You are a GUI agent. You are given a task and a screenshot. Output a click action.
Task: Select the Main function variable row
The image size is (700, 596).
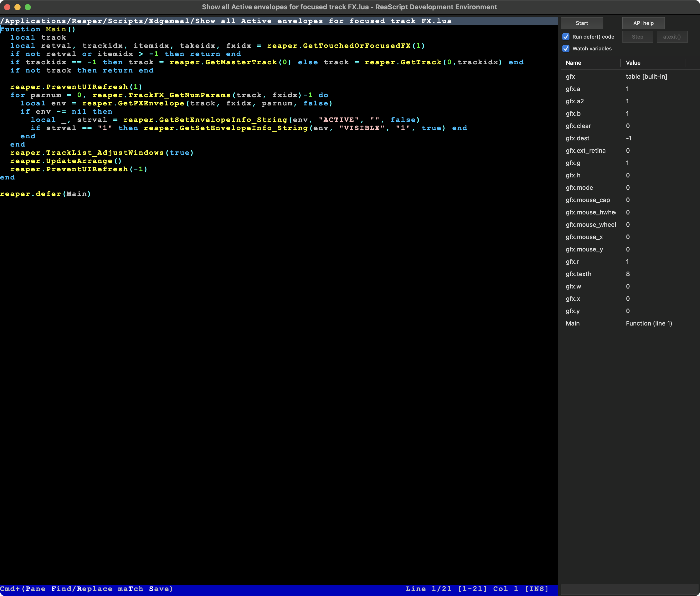pos(572,323)
